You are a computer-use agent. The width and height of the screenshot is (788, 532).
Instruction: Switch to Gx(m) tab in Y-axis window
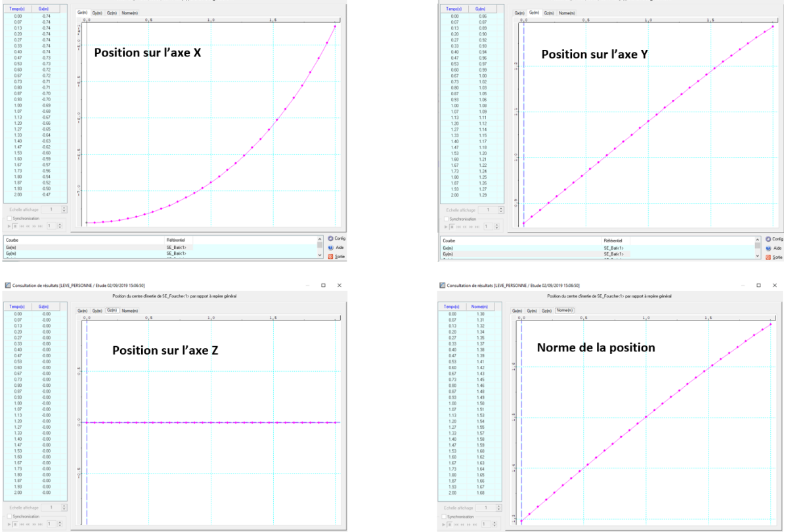click(519, 12)
